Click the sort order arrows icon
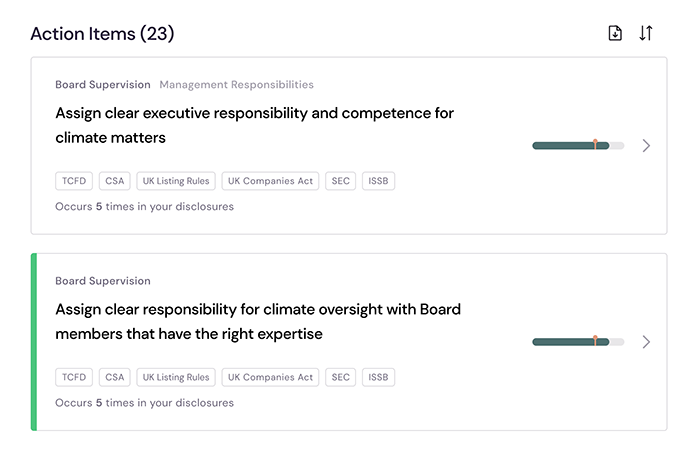The width and height of the screenshot is (700, 465). pos(646,33)
